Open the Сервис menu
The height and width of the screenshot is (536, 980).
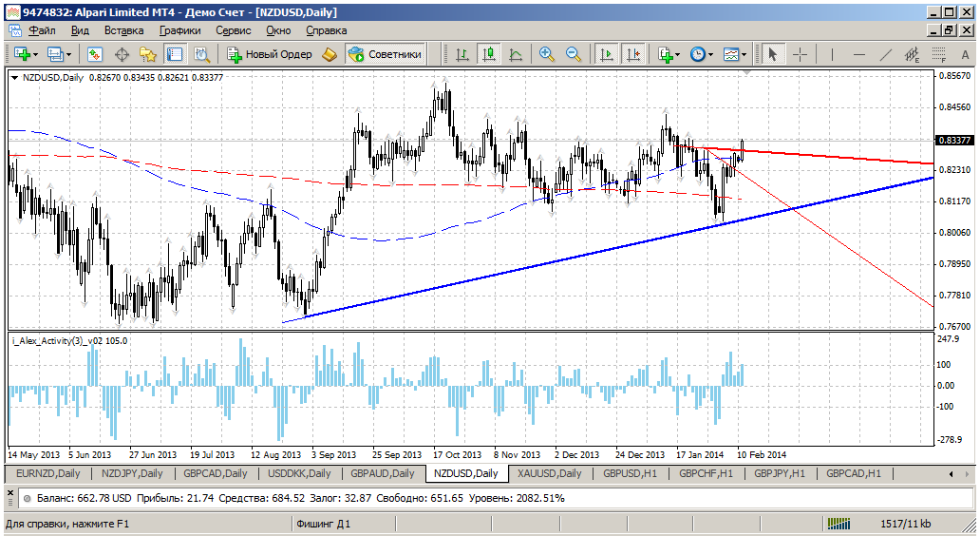(233, 30)
